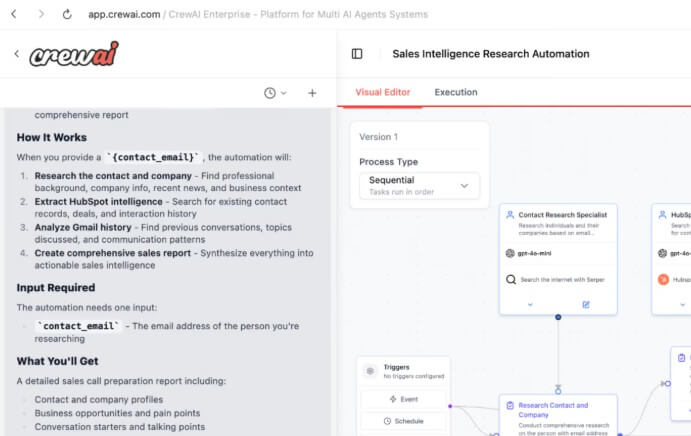Toggle the sidebar panel icon

357,54
